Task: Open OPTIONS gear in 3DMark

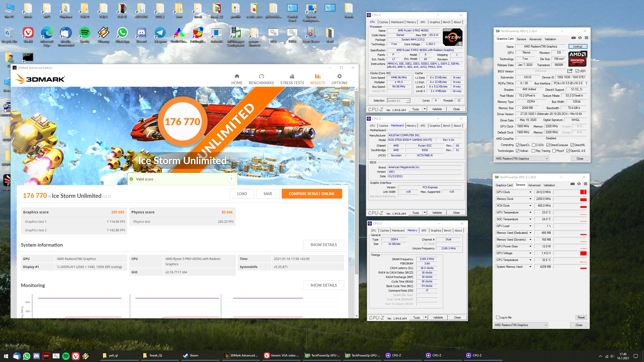Action: [339, 79]
